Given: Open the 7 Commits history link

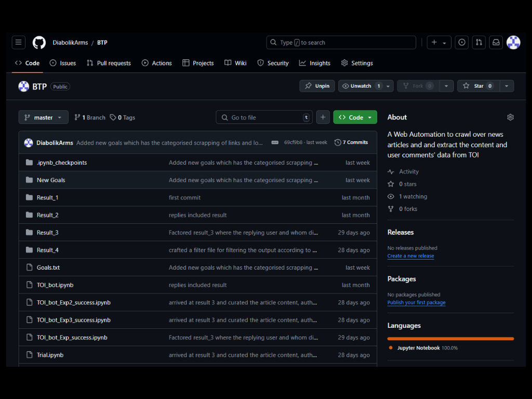Looking at the screenshot, I should (x=351, y=142).
